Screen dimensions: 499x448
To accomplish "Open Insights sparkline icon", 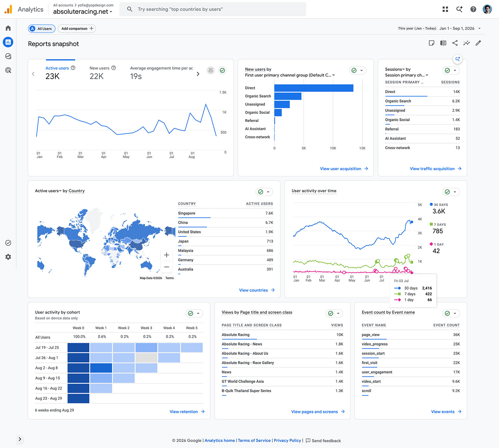I will (466, 43).
